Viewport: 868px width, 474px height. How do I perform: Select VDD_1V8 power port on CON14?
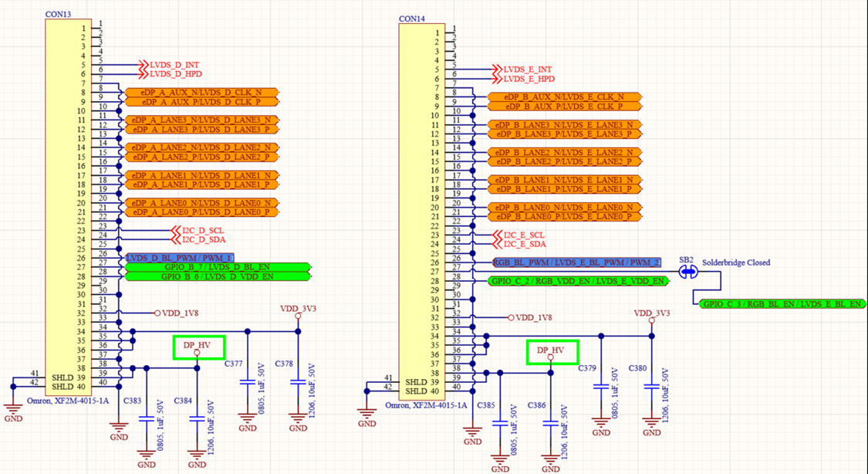click(530, 318)
